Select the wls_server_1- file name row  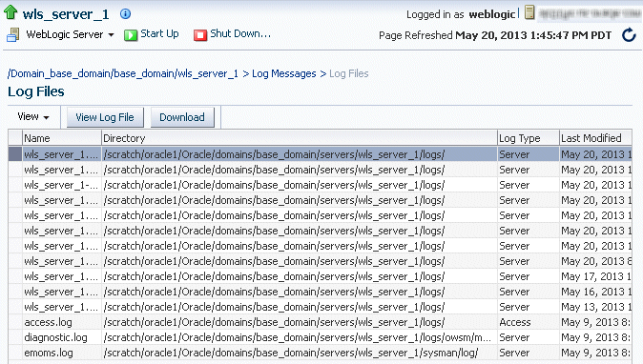click(x=320, y=185)
